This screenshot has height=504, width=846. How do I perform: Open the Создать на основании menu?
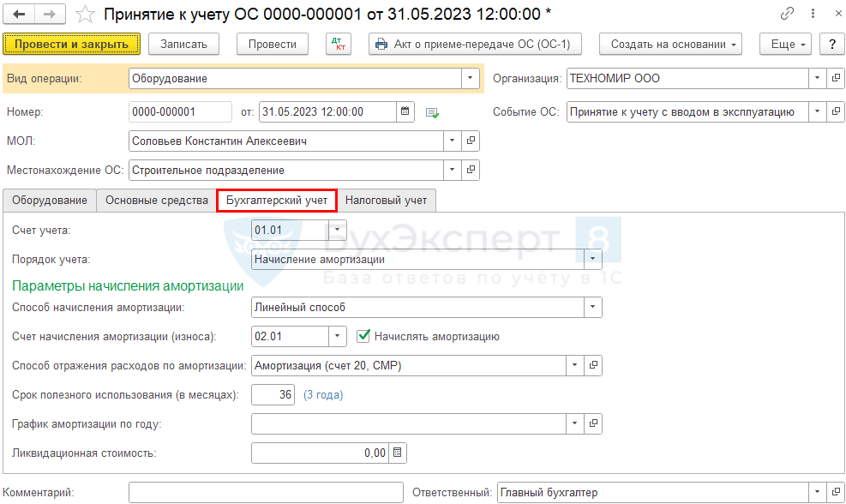[669, 44]
